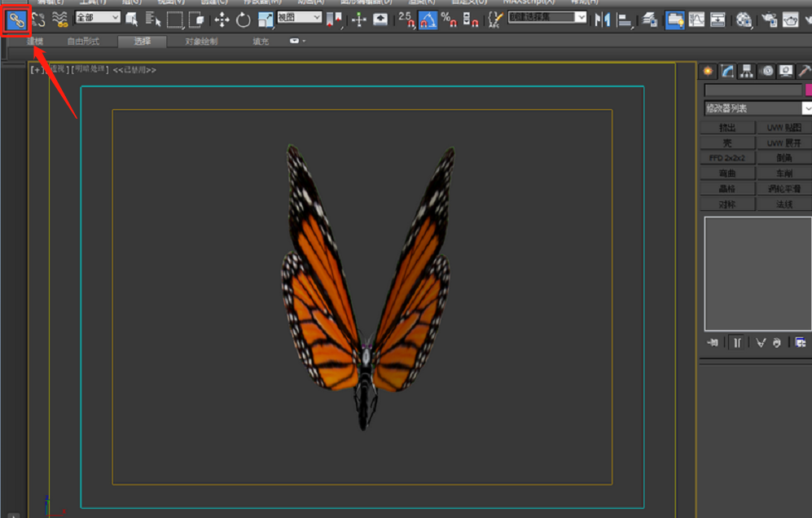Open the Material Editor
812x518 pixels.
tap(744, 20)
